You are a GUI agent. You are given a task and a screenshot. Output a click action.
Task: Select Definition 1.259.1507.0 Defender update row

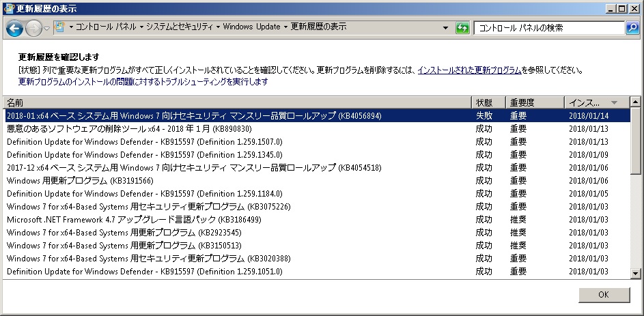(x=318, y=142)
